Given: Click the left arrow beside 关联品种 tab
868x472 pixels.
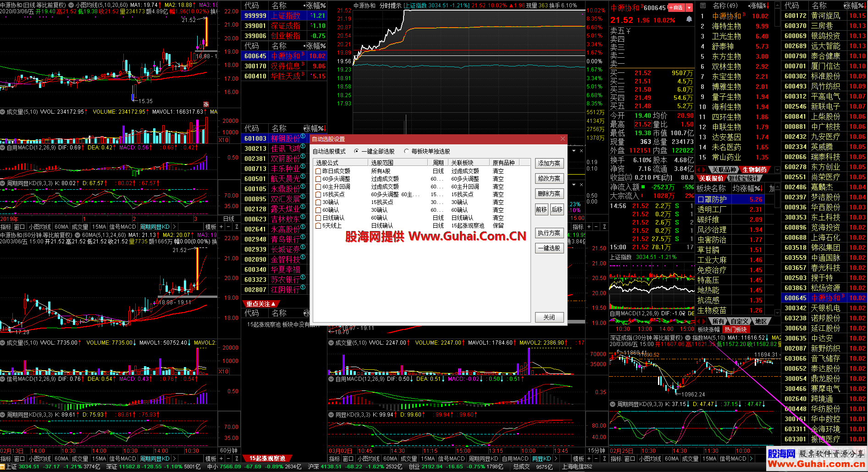Looking at the screenshot, I should pos(699,170).
